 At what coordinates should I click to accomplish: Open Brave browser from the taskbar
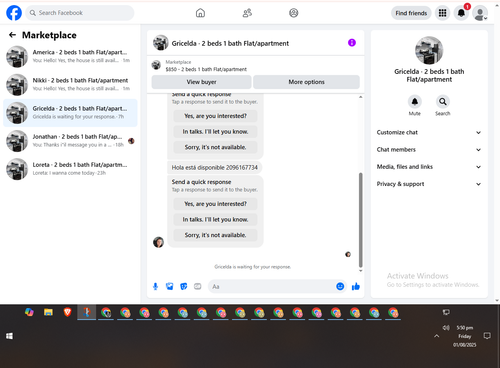click(67, 312)
